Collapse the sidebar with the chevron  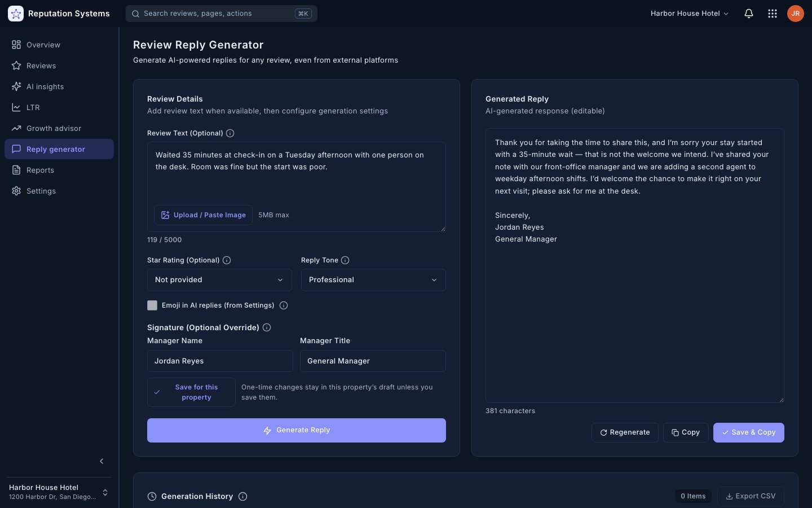(101, 461)
